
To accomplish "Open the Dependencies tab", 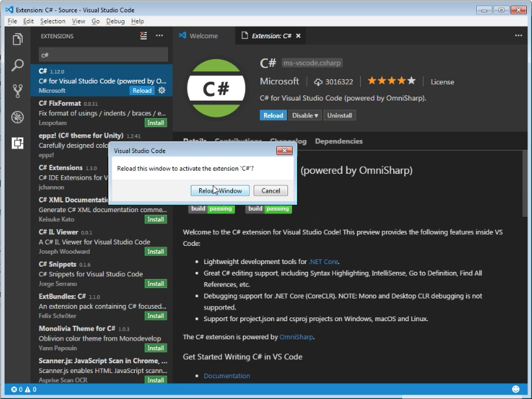I will 339,141.
